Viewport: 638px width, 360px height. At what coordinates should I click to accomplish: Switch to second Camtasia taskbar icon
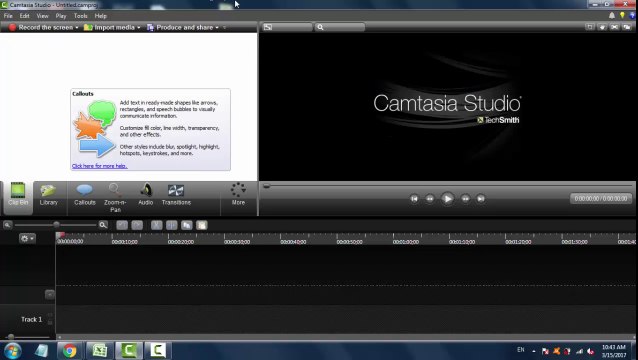158,350
